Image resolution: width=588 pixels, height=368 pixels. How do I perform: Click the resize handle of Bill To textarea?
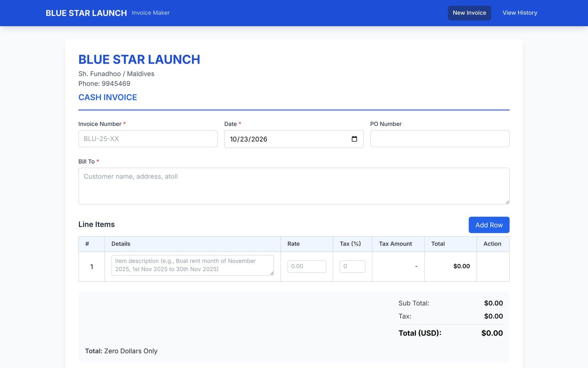click(507, 202)
